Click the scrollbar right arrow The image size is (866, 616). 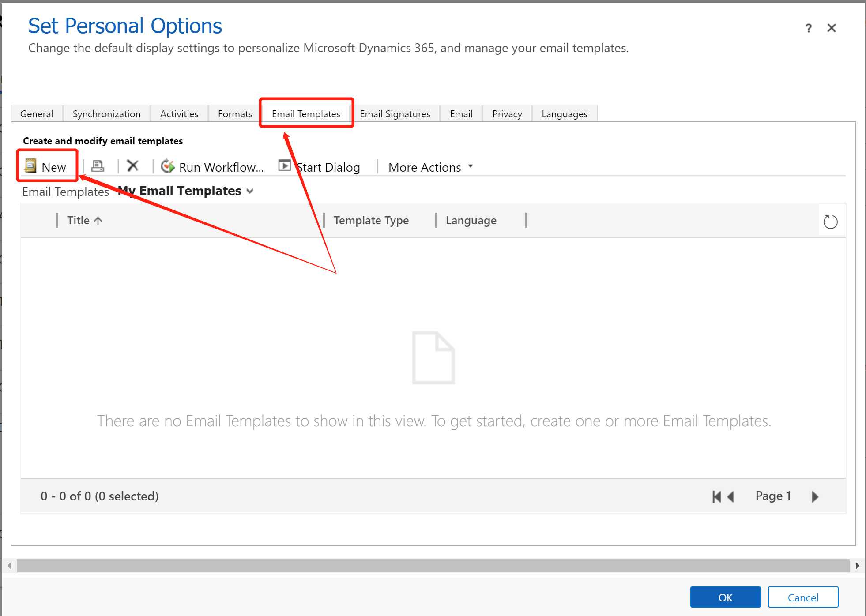pos(857,565)
